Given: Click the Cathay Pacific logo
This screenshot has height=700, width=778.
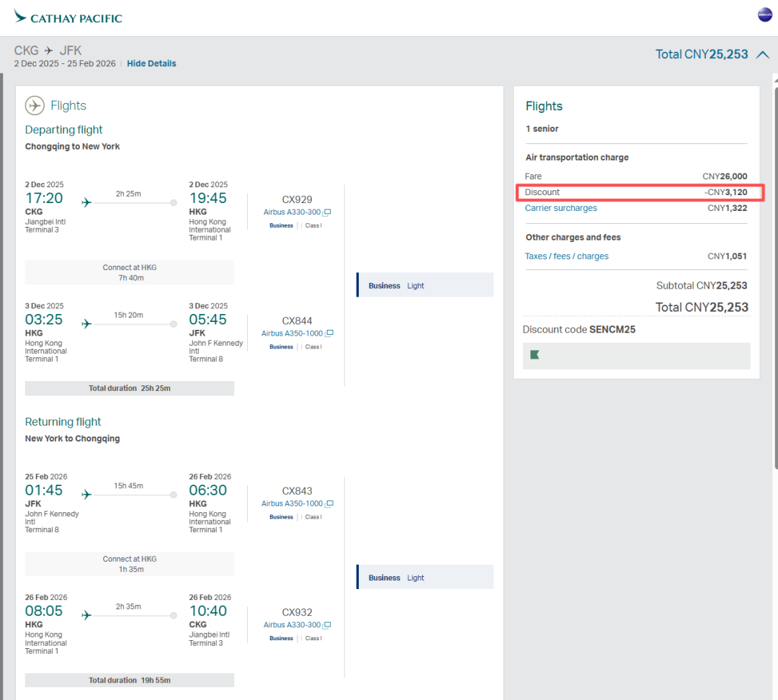Looking at the screenshot, I should (68, 17).
